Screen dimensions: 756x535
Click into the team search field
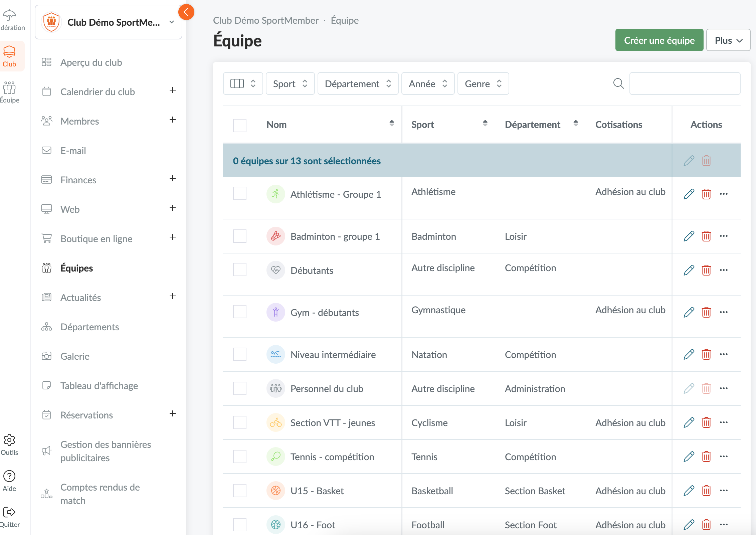click(685, 83)
